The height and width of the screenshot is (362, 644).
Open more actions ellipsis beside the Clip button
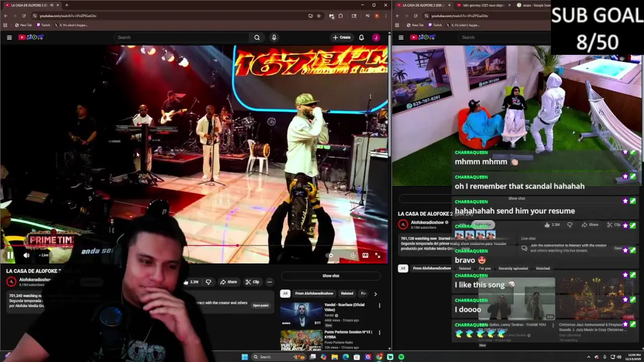[270, 282]
